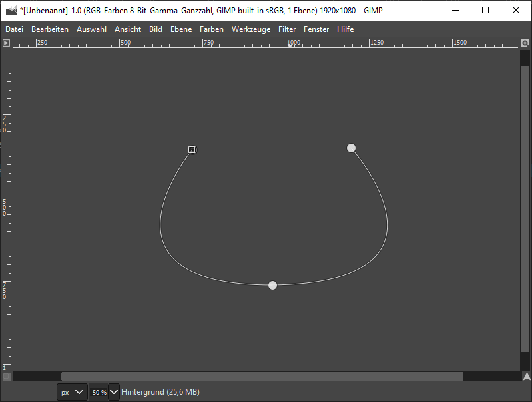This screenshot has width=532, height=402.
Task: Toggle the Quick Mask button
Action: tap(6, 377)
